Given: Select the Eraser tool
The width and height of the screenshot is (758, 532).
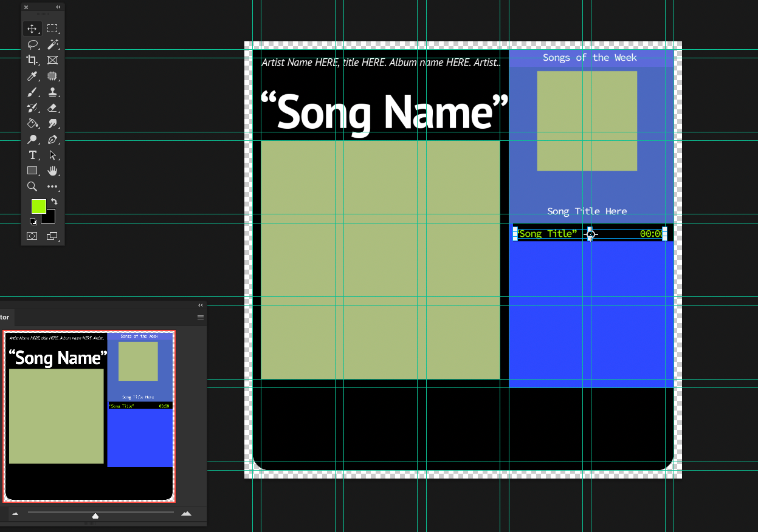Looking at the screenshot, I should pos(52,107).
